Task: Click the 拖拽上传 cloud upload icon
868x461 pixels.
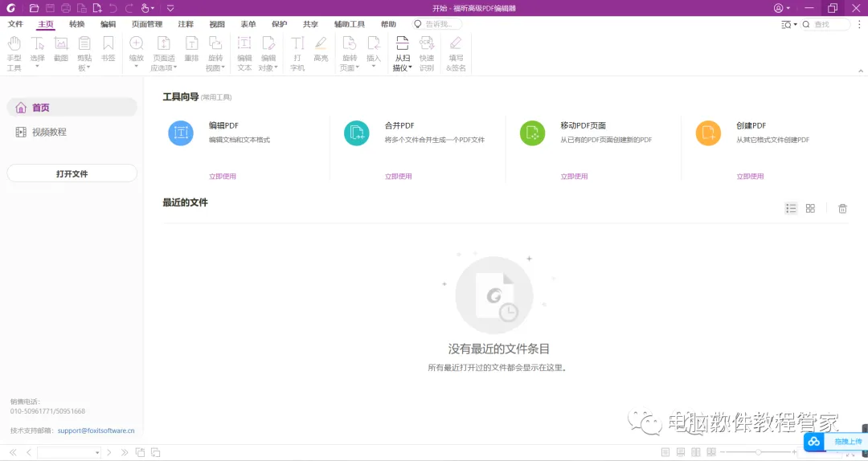Action: pyautogui.click(x=813, y=441)
